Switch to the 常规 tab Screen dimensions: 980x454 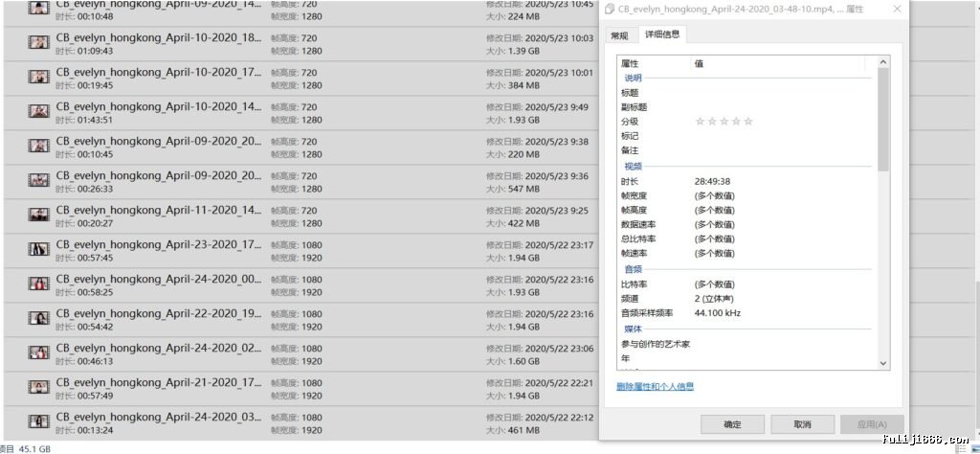pyautogui.click(x=619, y=35)
